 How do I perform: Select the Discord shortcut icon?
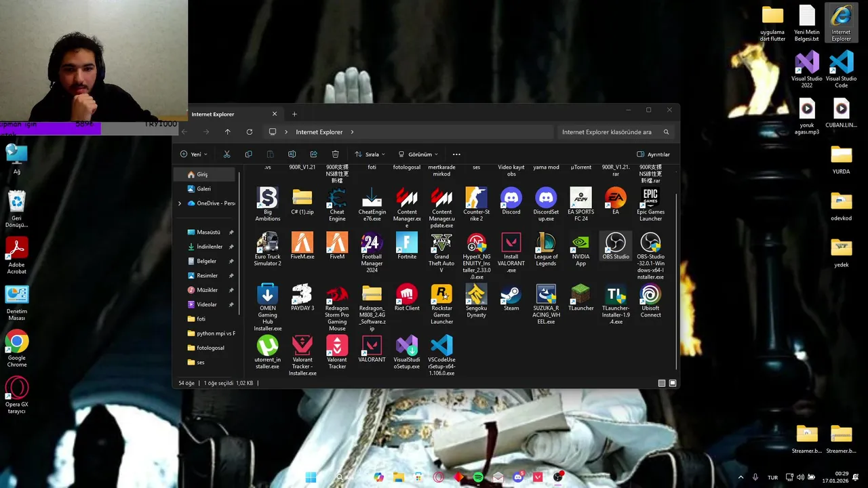pos(511,198)
